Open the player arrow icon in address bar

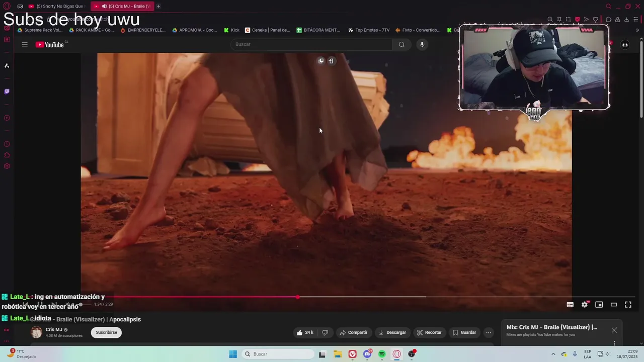tap(586, 20)
